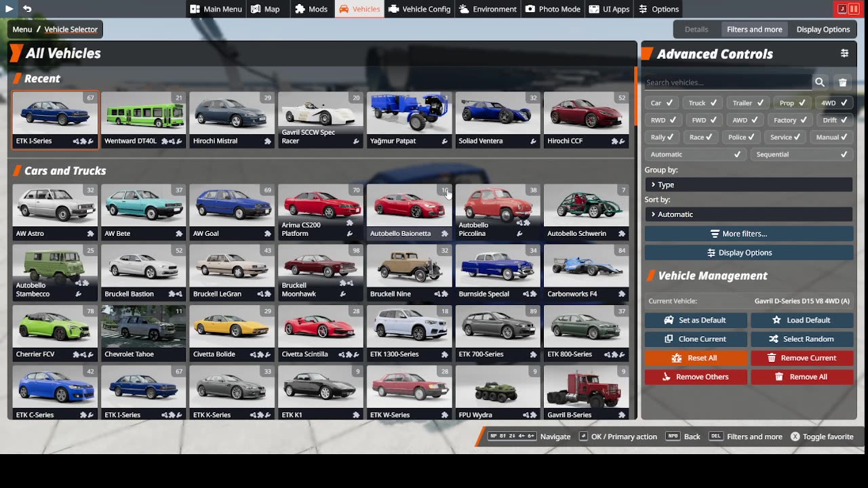Image resolution: width=868 pixels, height=488 pixels.
Task: Select the Burnside Special vehicle
Action: click(x=498, y=272)
